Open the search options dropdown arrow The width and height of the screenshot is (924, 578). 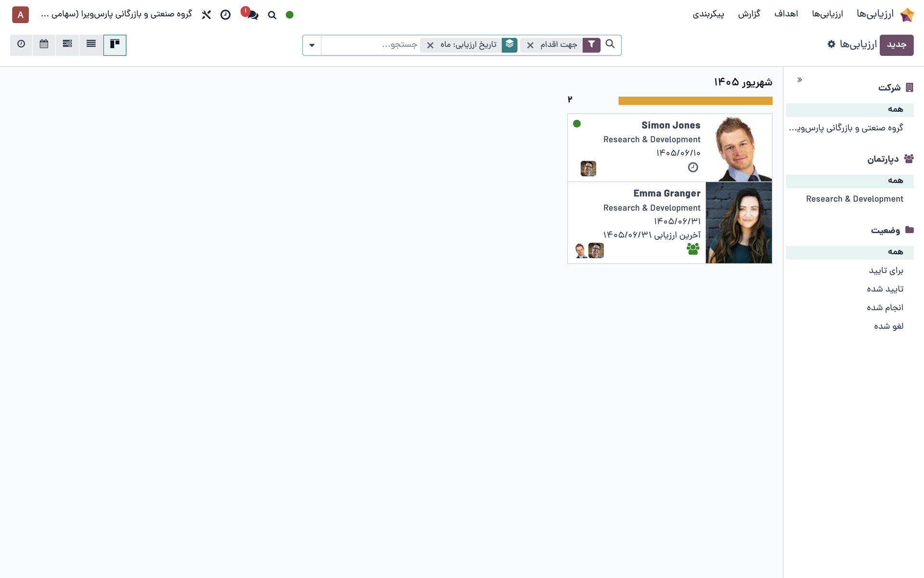click(312, 45)
